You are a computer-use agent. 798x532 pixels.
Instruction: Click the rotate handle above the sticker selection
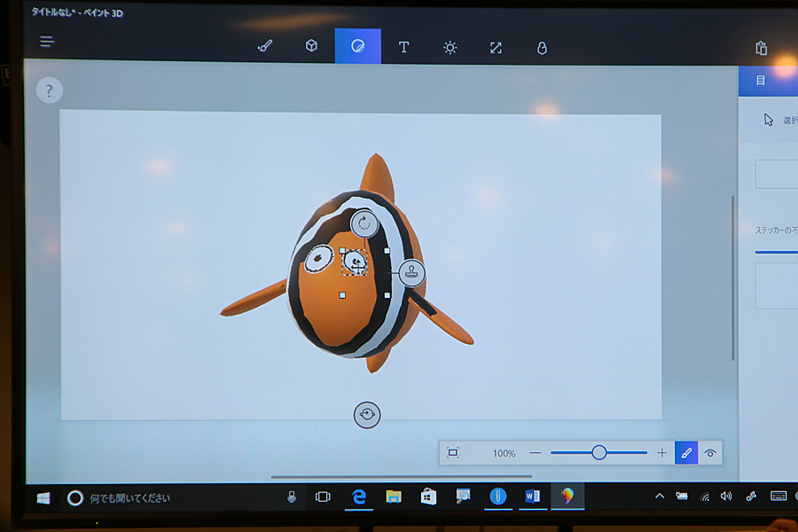pos(364,223)
